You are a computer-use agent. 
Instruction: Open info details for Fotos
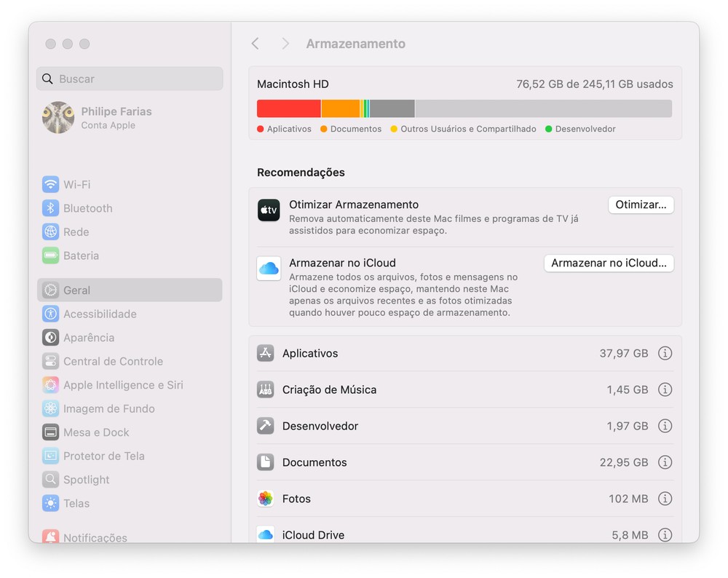(x=665, y=499)
